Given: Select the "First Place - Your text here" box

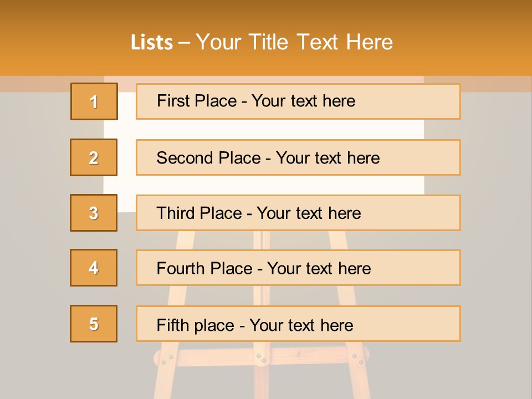Looking at the screenshot, I should coord(298,101).
